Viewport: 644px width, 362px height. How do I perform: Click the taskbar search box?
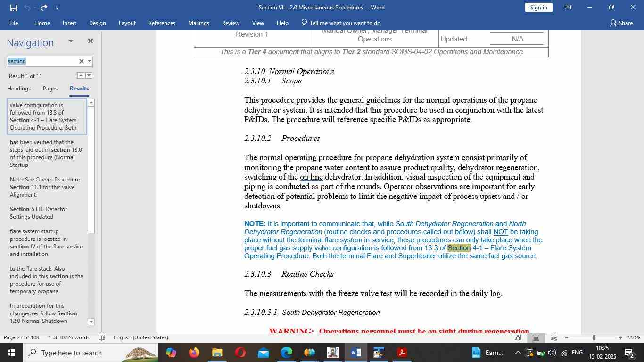(x=91, y=353)
